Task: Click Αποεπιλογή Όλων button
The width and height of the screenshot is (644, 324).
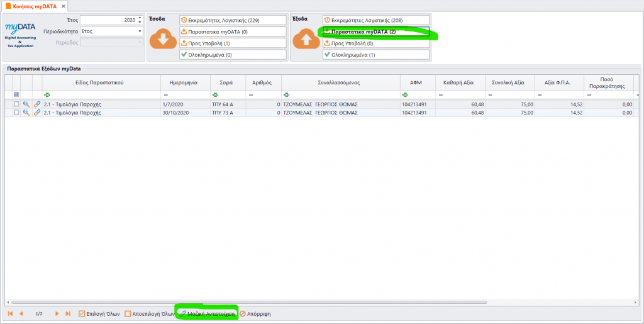Action: [x=150, y=314]
